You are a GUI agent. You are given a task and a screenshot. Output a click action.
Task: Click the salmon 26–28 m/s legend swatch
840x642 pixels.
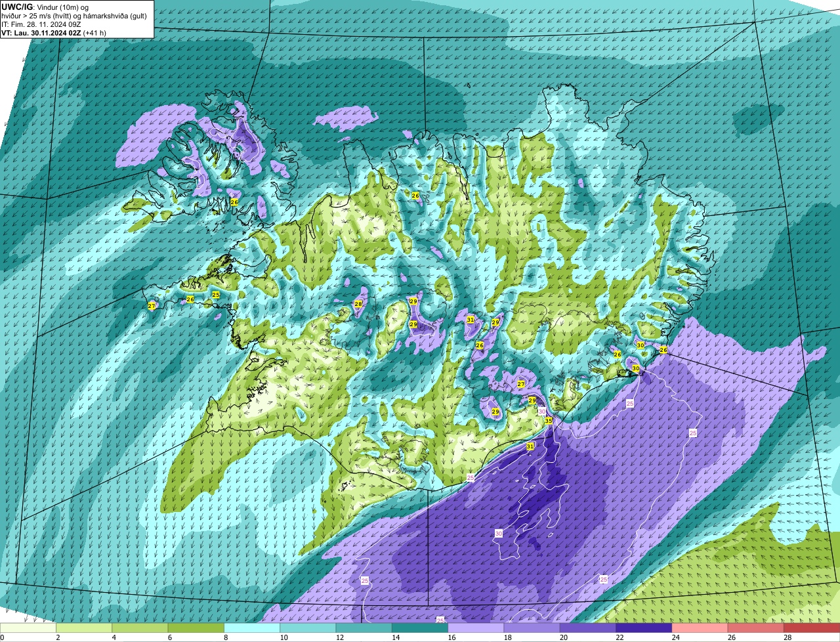click(756, 628)
